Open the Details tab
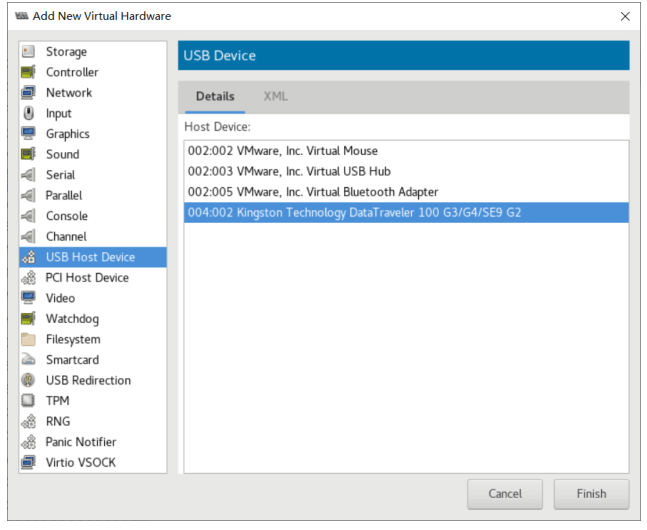 215,97
